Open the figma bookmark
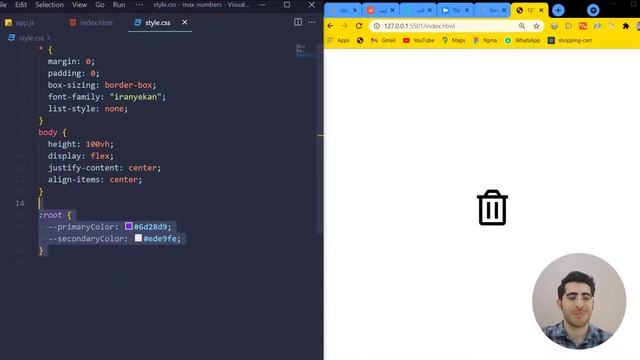 485,40
